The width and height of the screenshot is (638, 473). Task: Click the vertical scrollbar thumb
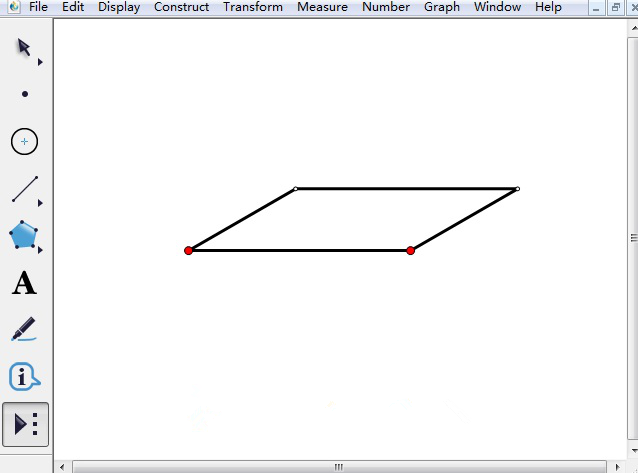pos(633,239)
